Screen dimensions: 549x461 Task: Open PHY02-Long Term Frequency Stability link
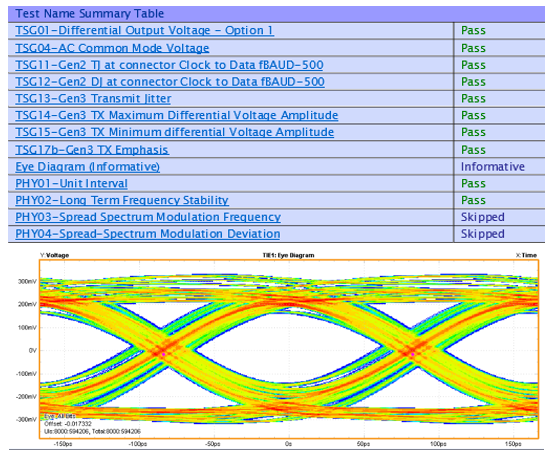[122, 200]
